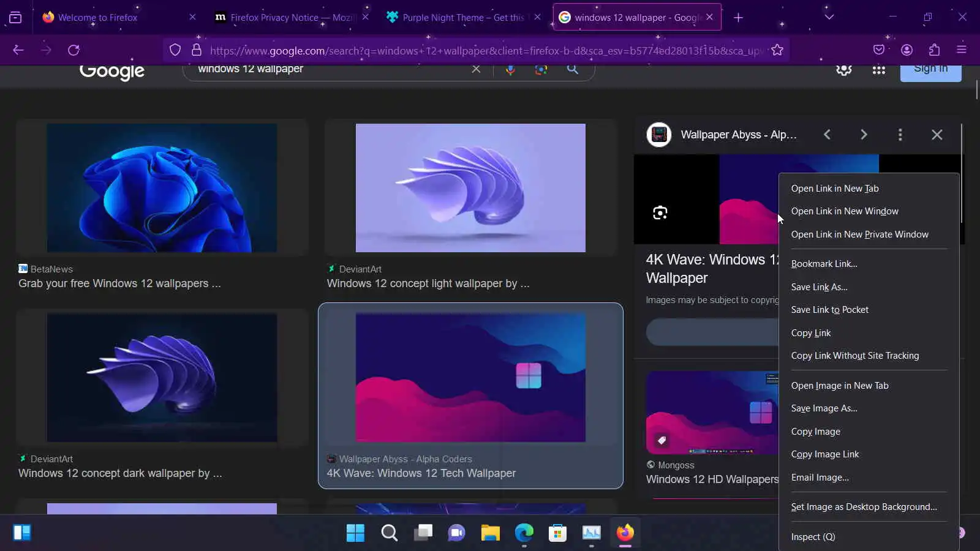This screenshot has height=551, width=980.
Task: Close the Purple Night Theme tab
Action: 537,17
